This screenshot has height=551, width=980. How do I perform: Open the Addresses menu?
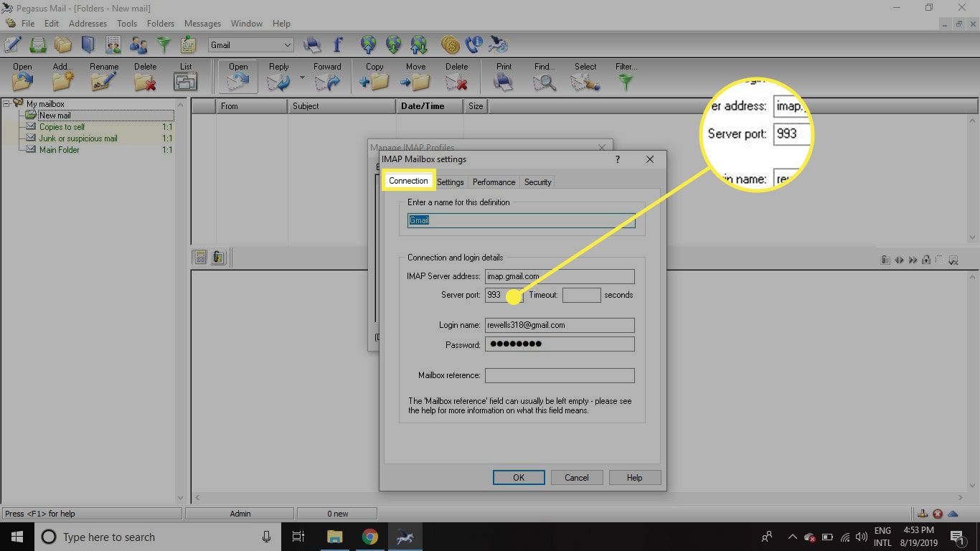(88, 24)
